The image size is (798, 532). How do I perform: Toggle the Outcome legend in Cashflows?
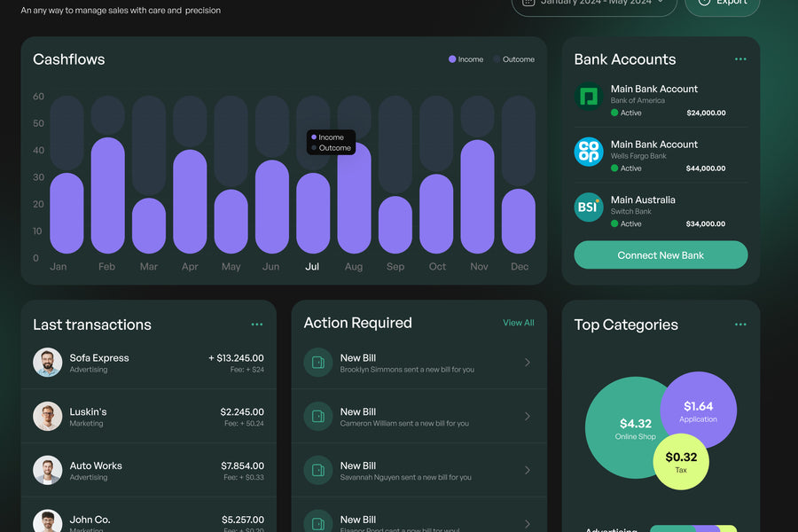pyautogui.click(x=514, y=59)
